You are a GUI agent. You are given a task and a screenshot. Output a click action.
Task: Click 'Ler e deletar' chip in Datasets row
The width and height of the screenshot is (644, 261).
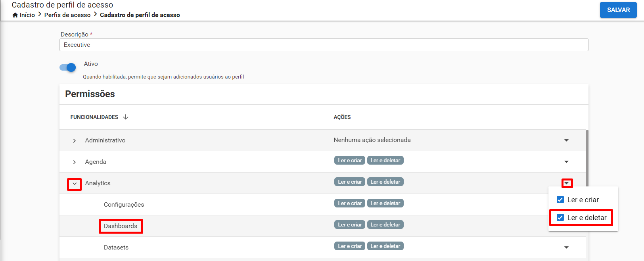point(385,246)
